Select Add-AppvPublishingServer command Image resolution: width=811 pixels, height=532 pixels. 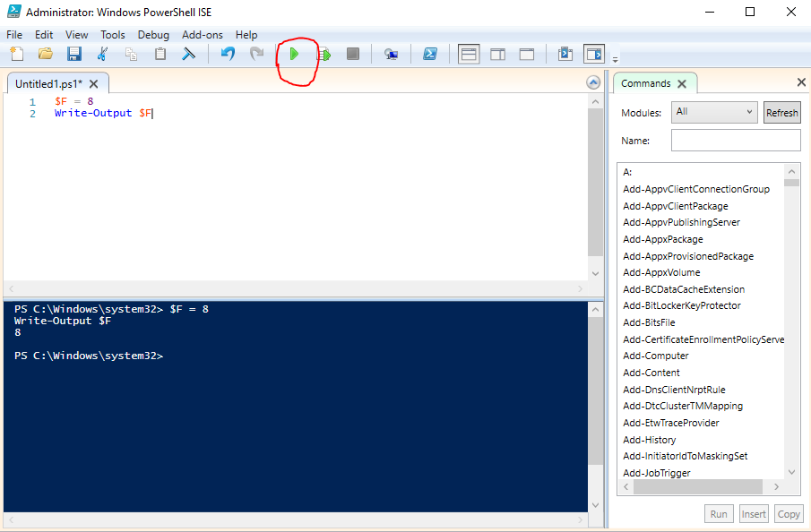[x=681, y=222]
